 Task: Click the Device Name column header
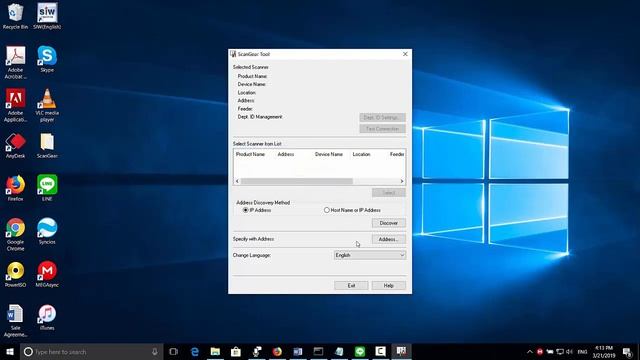[x=329, y=154]
